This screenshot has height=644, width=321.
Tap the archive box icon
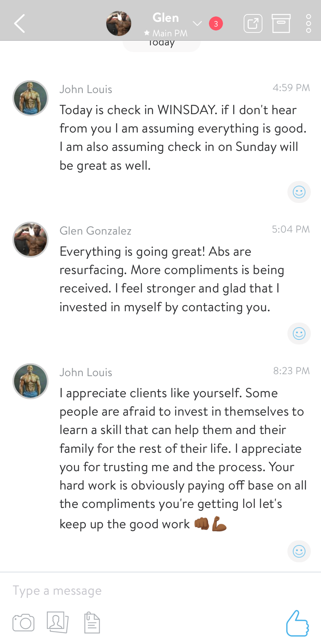(281, 23)
